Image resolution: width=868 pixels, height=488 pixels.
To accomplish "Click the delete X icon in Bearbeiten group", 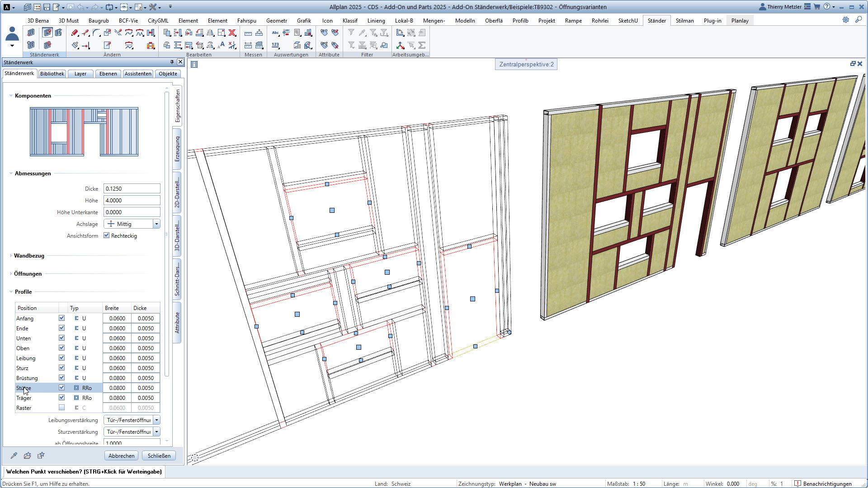I will [x=232, y=33].
